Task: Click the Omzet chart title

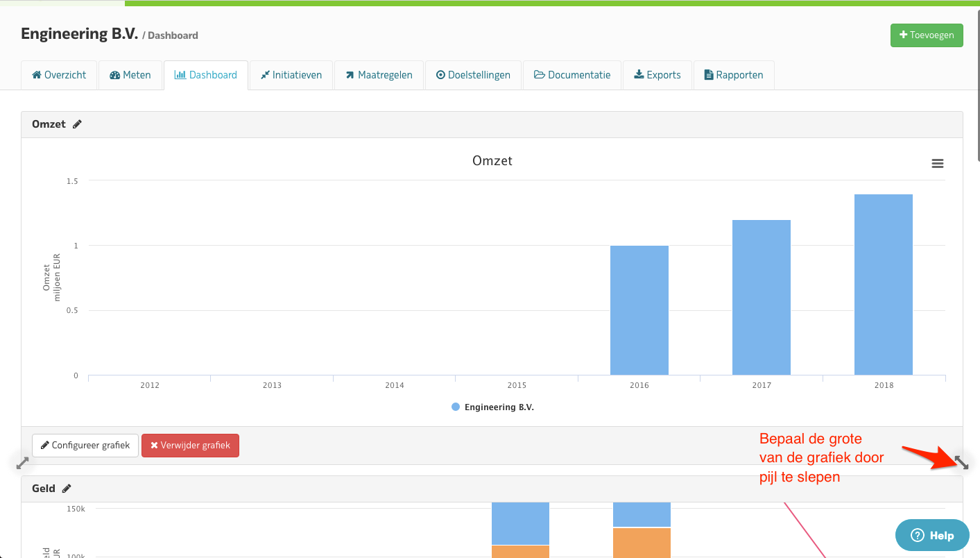Action: pos(492,160)
